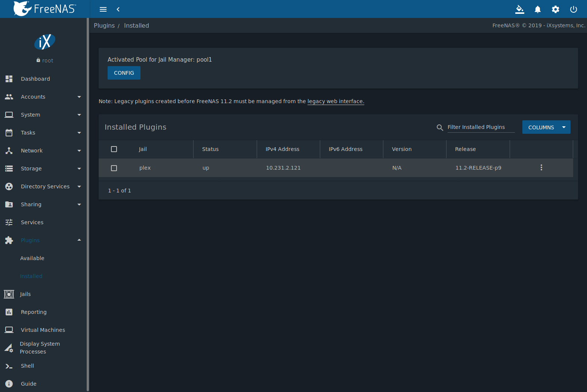587x392 pixels.
Task: Click the Reporting chart icon
Action: tap(9, 312)
